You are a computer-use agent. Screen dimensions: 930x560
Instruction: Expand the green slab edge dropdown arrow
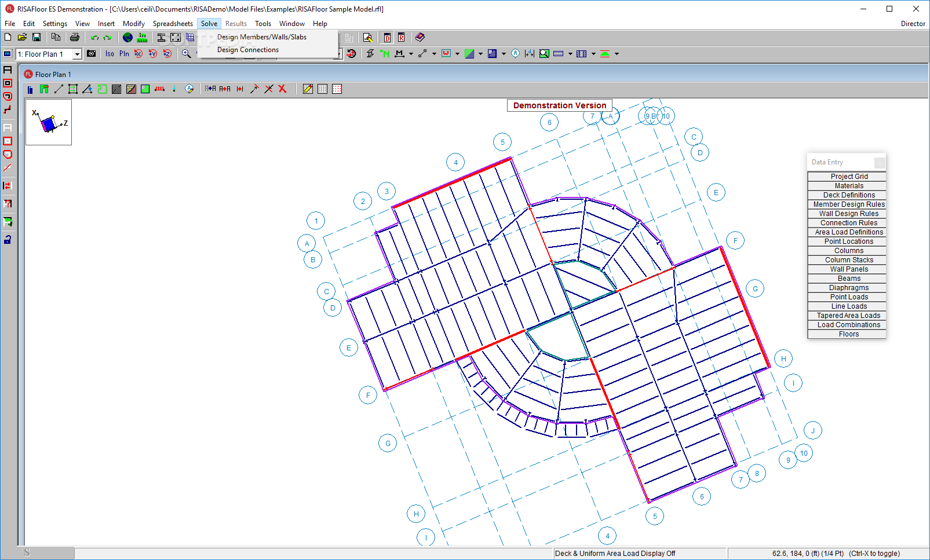tap(617, 54)
